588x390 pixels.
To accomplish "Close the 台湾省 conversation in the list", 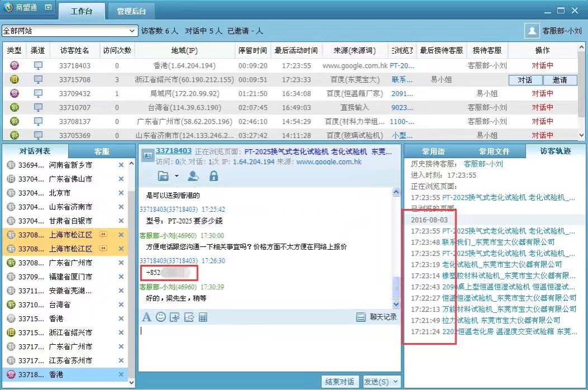I will pos(121,305).
